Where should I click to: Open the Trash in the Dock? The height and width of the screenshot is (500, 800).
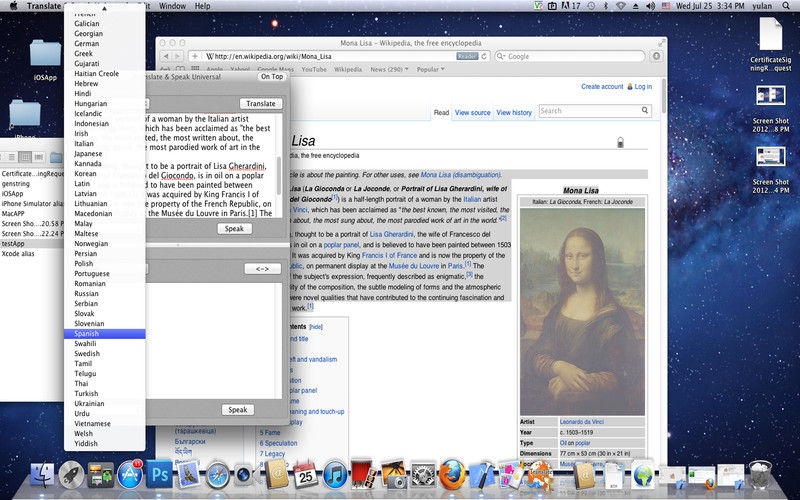pos(760,474)
